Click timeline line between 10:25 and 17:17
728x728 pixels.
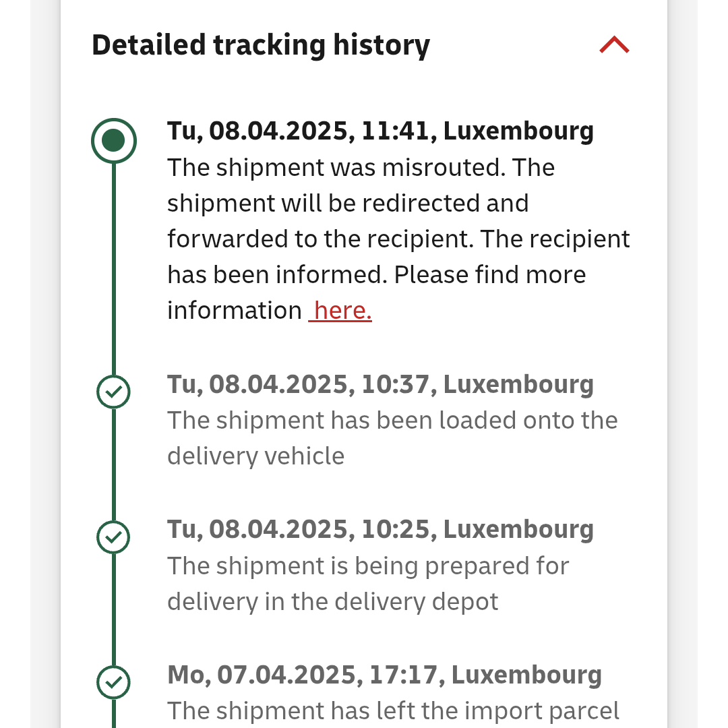point(114,609)
